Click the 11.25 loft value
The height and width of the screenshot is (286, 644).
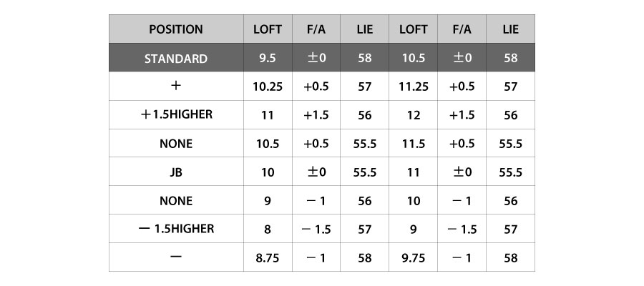413,87
